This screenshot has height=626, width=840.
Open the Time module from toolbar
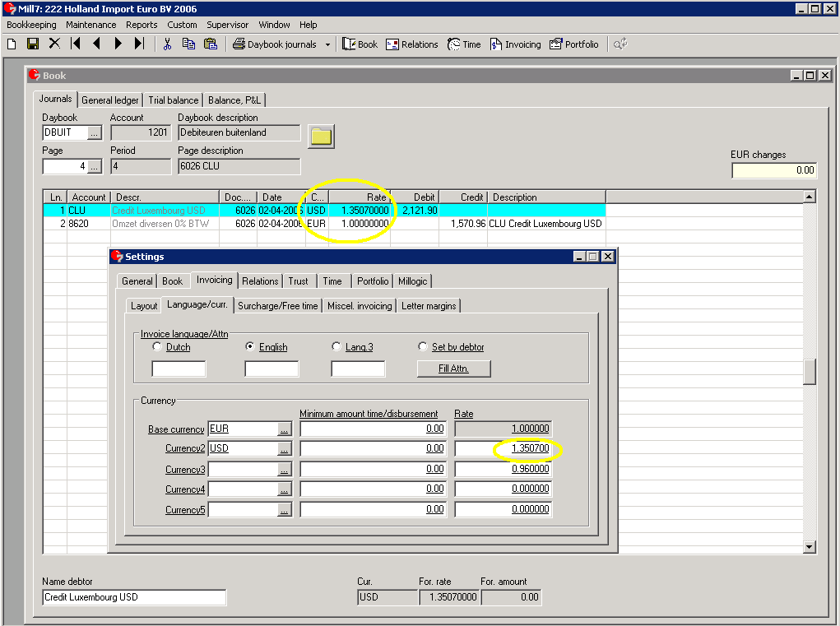[465, 44]
